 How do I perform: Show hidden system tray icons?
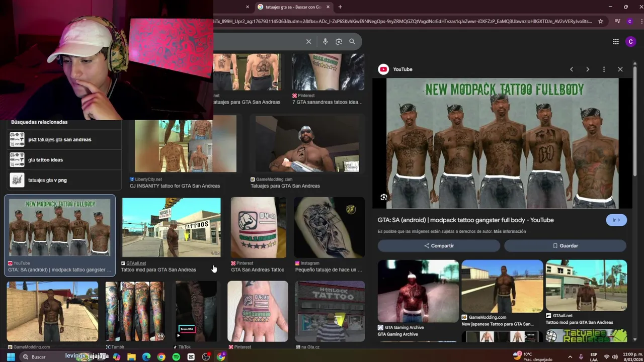coord(570,357)
